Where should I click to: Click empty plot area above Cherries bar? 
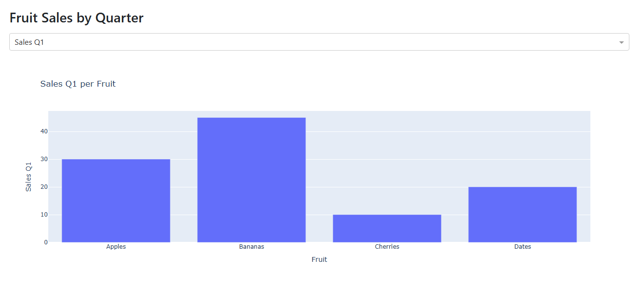click(387, 163)
